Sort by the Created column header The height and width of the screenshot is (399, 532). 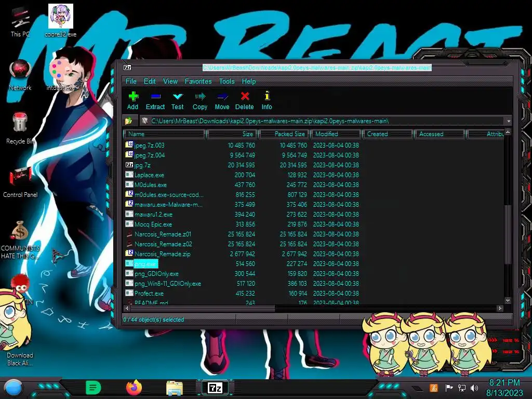pyautogui.click(x=388, y=134)
